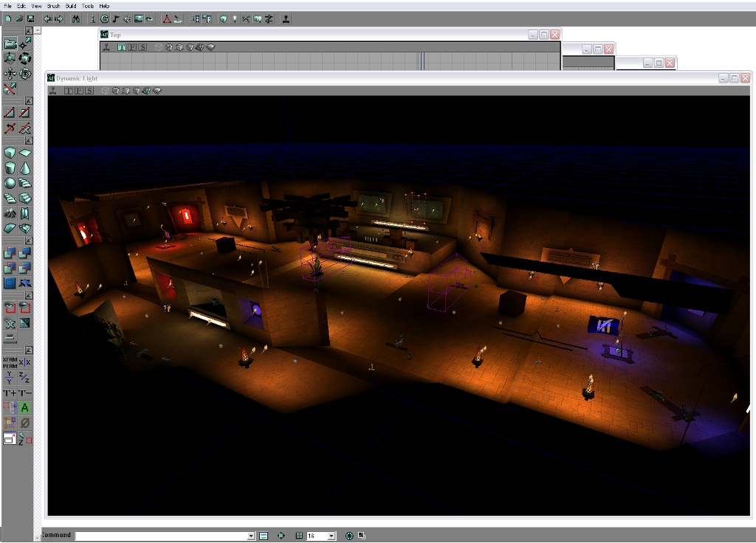Toggle realtime preview in Dynamic Light viewport
This screenshot has height=543, width=756.
pyautogui.click(x=53, y=91)
